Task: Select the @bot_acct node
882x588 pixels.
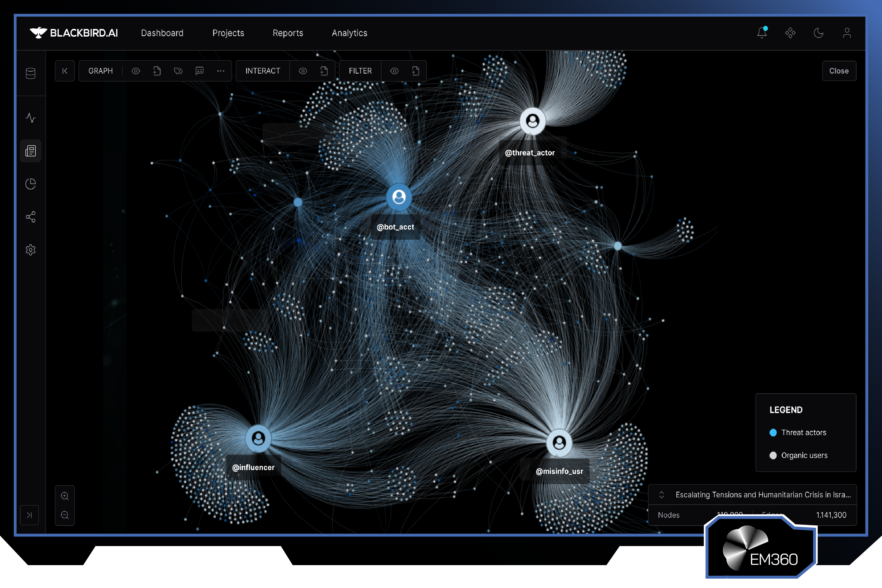Action: [x=399, y=196]
